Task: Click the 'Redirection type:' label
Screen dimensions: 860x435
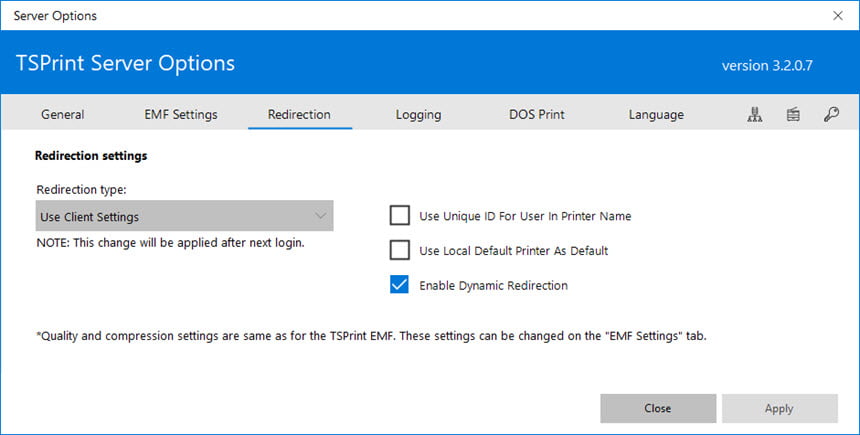Action: tap(81, 190)
